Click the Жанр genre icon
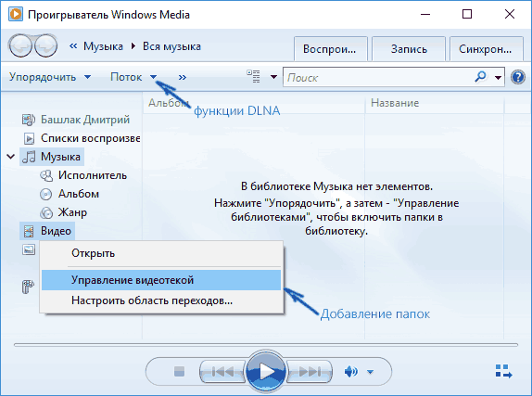532x396 pixels. 46,212
